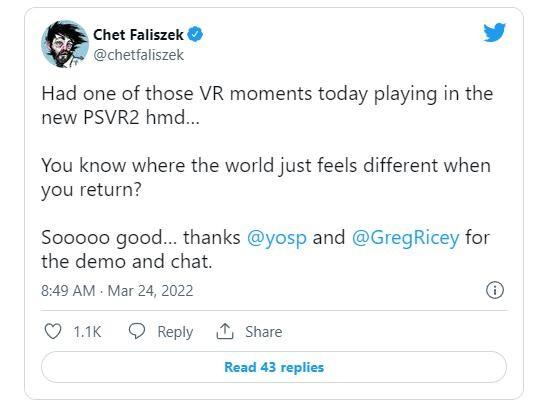Screen dimensions: 549x407
Task: Click the Twitter bird logo
Action: (x=494, y=32)
